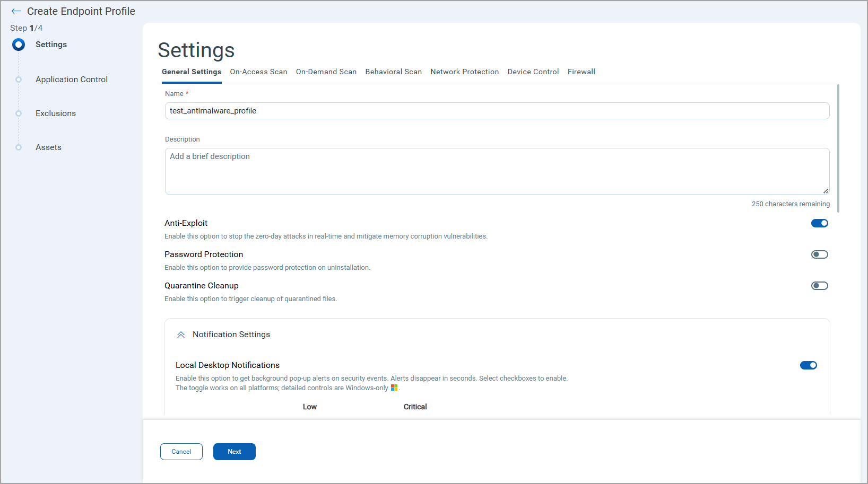
Task: Switch to the On-Access Scan tab
Action: (x=258, y=72)
